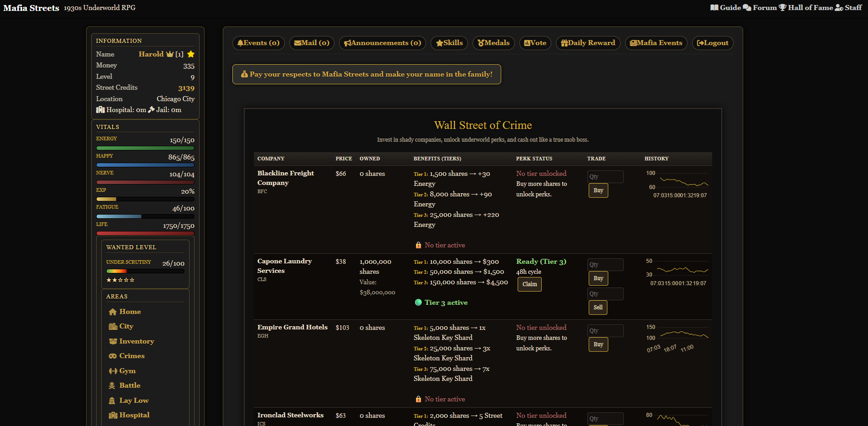Claim the Capone Laundry Services perk

529,284
